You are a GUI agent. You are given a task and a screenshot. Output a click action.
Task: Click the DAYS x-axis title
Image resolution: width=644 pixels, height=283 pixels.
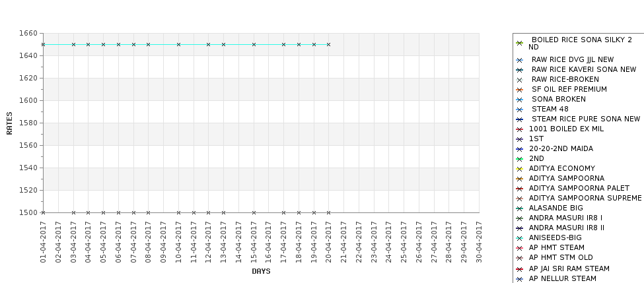[261, 271]
